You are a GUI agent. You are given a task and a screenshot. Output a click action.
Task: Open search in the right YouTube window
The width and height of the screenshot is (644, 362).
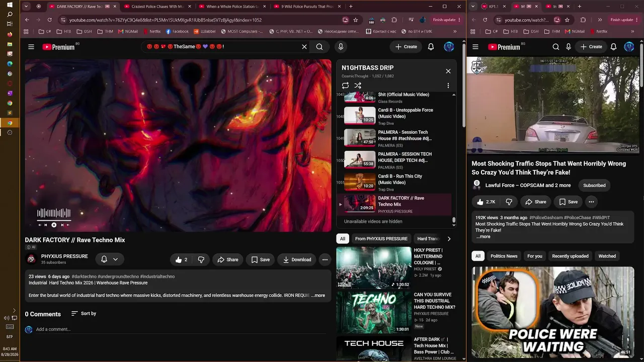click(x=556, y=47)
